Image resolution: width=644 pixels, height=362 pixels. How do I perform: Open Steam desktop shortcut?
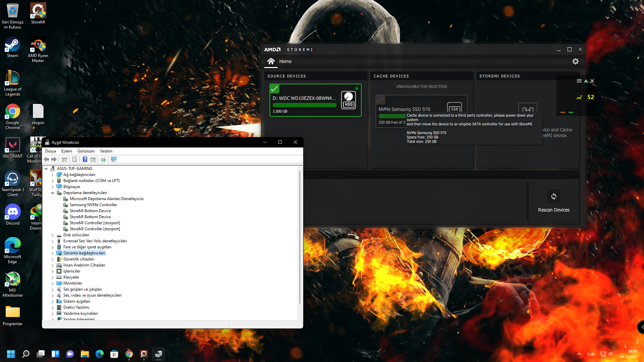click(x=12, y=47)
